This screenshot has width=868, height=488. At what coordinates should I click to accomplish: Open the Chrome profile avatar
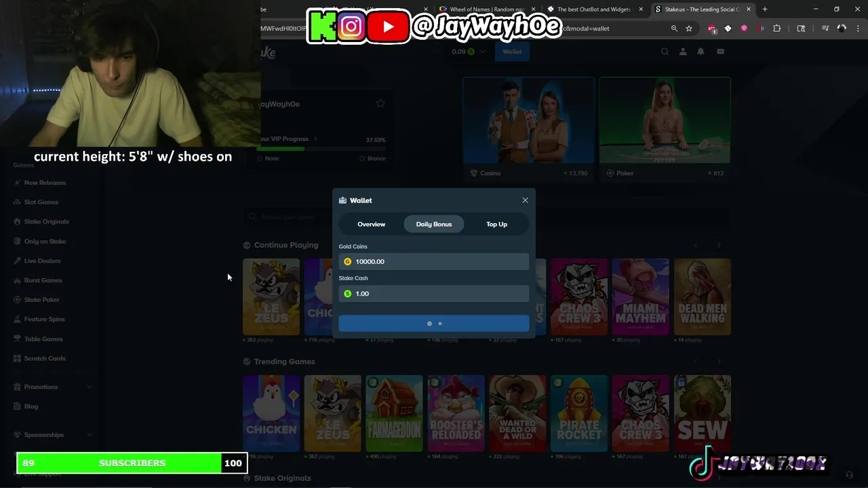pos(842,28)
